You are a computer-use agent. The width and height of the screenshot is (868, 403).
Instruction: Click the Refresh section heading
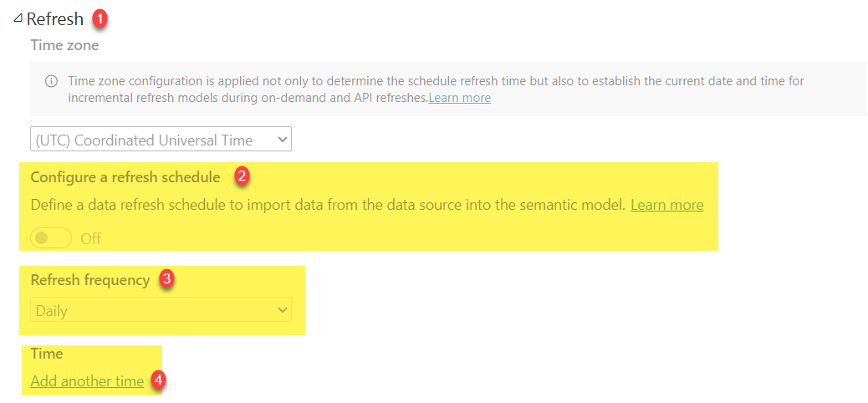click(x=55, y=19)
